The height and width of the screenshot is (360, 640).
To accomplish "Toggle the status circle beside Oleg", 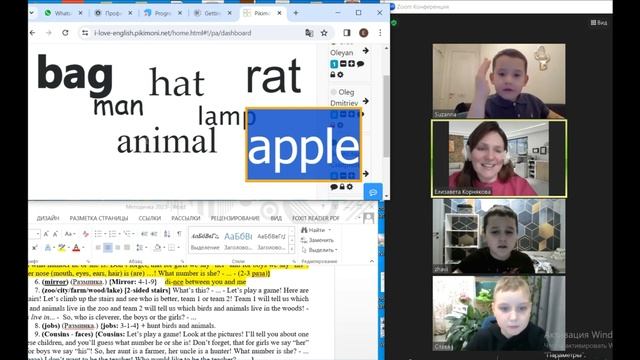I will click(x=333, y=92).
